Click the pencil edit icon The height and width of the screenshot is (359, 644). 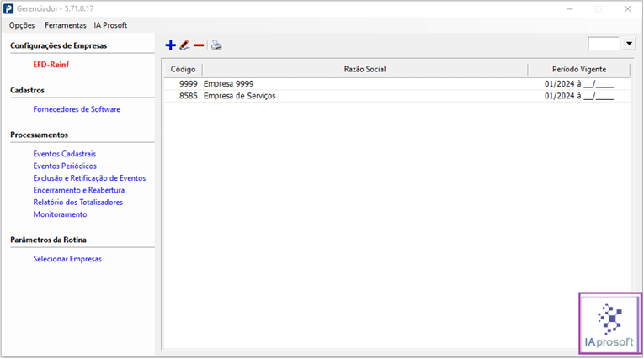point(184,45)
